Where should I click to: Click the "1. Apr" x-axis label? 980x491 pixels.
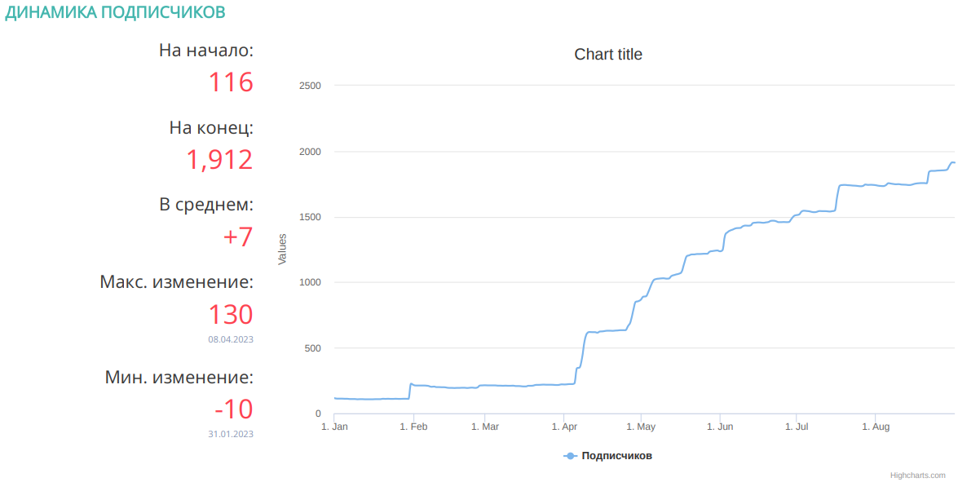(x=564, y=427)
